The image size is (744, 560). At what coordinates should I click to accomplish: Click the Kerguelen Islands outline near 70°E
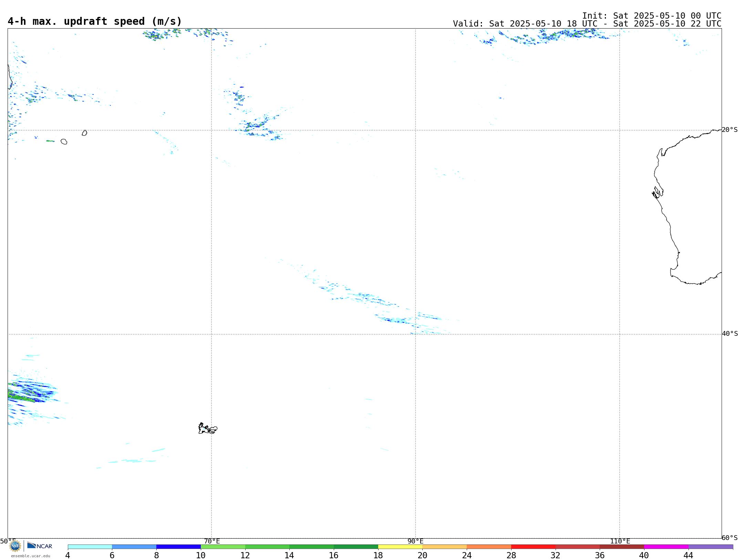(208, 428)
